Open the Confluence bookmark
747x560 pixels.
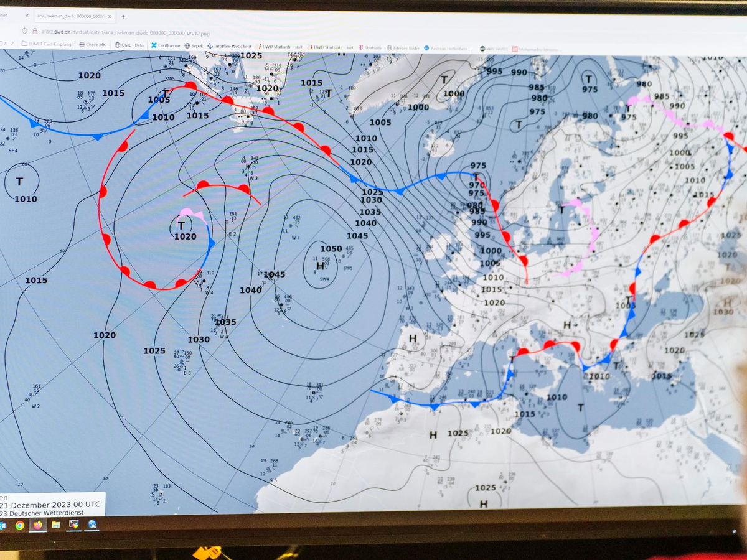(164, 45)
